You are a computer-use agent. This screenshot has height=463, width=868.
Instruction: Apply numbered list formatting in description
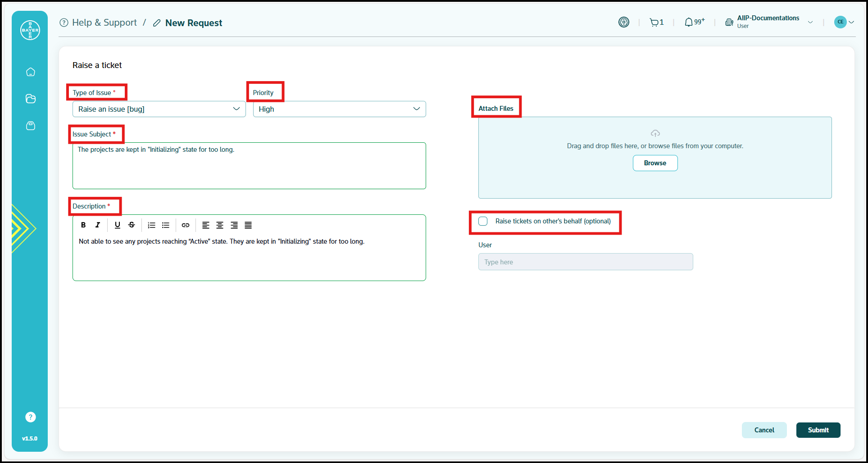pyautogui.click(x=151, y=225)
